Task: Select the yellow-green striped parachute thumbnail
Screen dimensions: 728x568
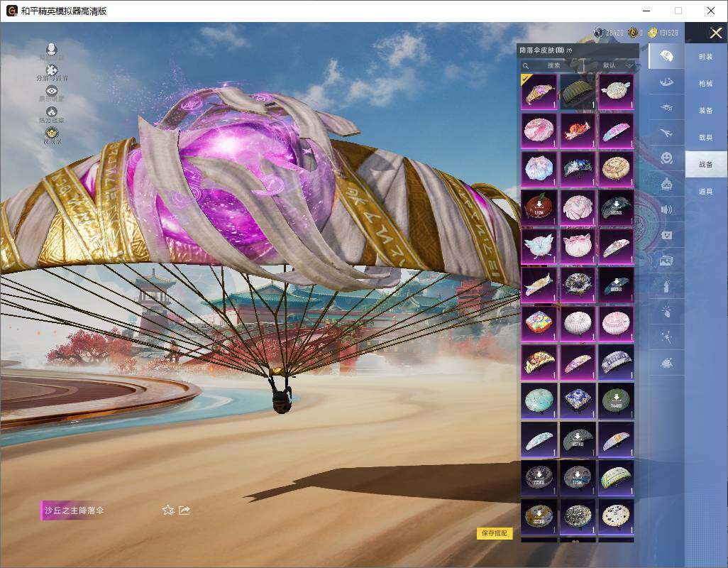Action: pos(616,477)
